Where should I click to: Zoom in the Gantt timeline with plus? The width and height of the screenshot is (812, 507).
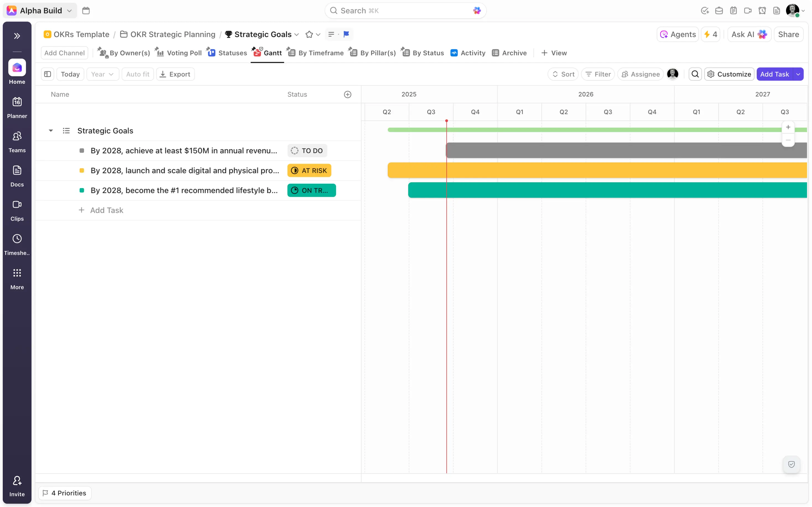(x=788, y=127)
